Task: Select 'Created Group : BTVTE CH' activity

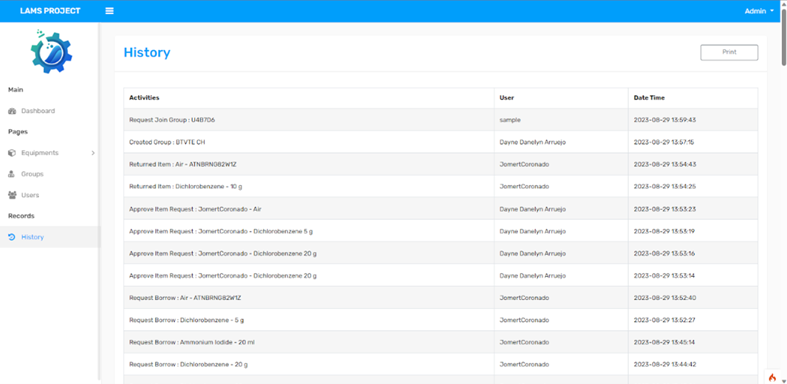Action: point(167,142)
